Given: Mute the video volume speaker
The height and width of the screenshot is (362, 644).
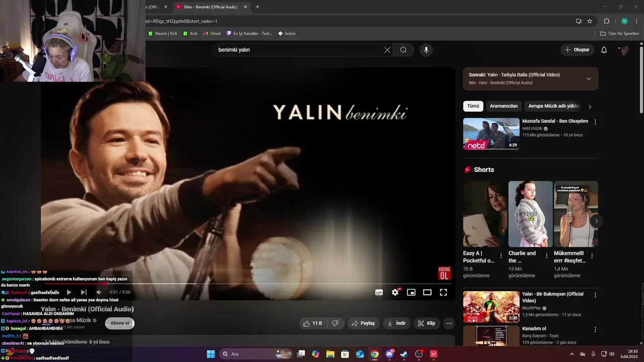Looking at the screenshot, I should [x=99, y=292].
